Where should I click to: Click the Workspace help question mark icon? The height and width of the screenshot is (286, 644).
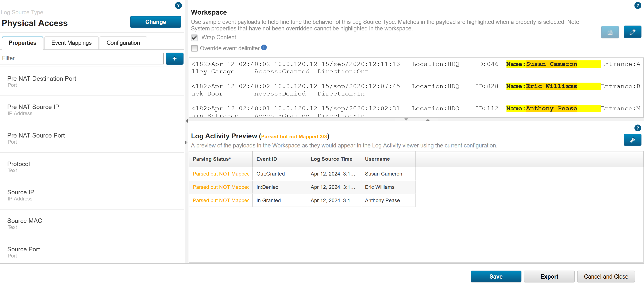(637, 5)
